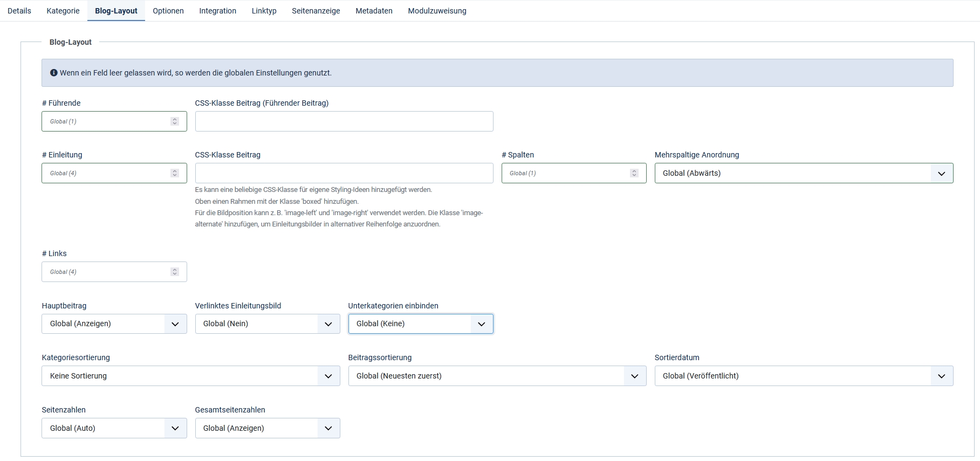
Task: Click the # Links number field
Action: 114,272
